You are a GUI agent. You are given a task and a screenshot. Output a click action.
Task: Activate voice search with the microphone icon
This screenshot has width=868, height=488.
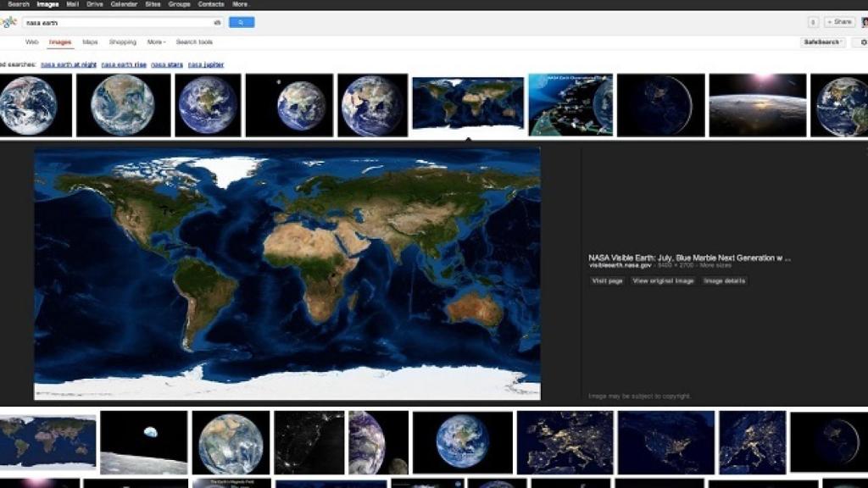tap(219, 22)
